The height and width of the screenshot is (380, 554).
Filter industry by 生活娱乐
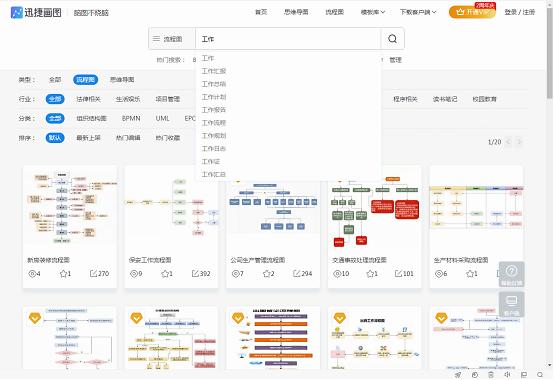[128, 99]
